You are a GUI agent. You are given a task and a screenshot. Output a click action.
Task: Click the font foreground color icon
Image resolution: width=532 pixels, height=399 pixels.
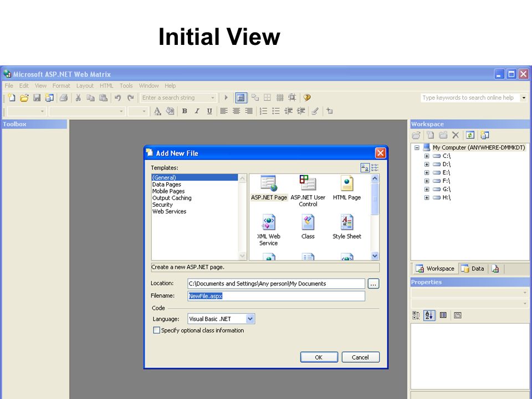(157, 111)
